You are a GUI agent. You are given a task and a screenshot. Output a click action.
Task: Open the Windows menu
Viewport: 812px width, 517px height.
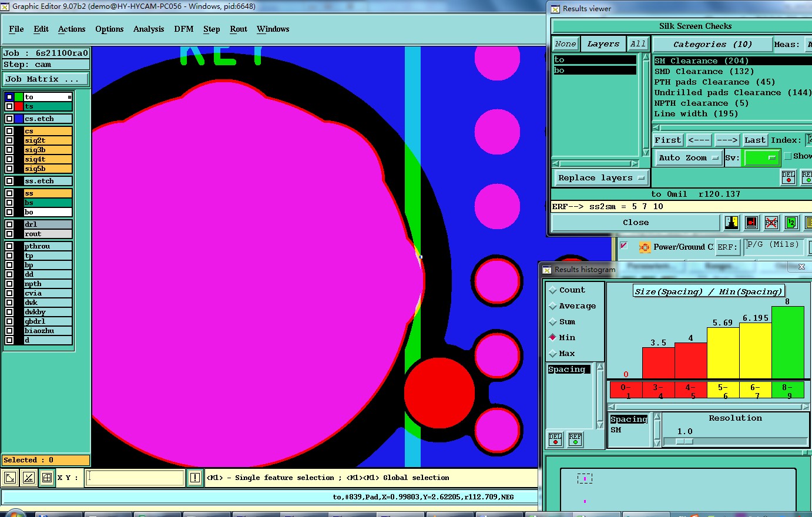click(x=273, y=29)
